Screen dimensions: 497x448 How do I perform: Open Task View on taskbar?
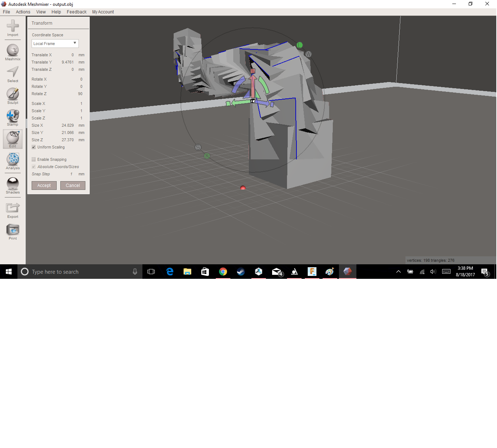151,272
